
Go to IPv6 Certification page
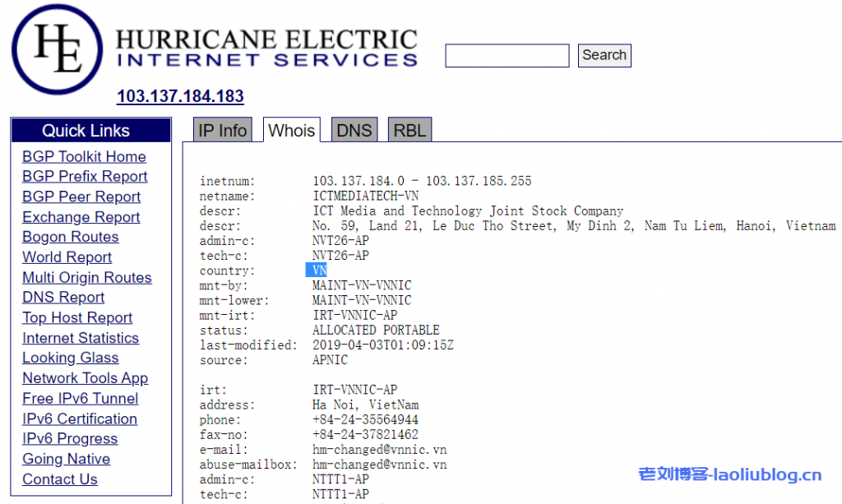click(80, 418)
